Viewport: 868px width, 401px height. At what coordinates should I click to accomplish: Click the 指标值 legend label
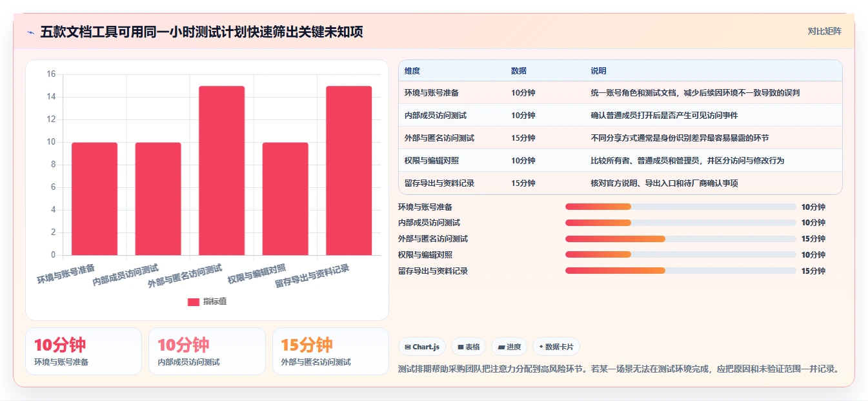[x=215, y=302]
